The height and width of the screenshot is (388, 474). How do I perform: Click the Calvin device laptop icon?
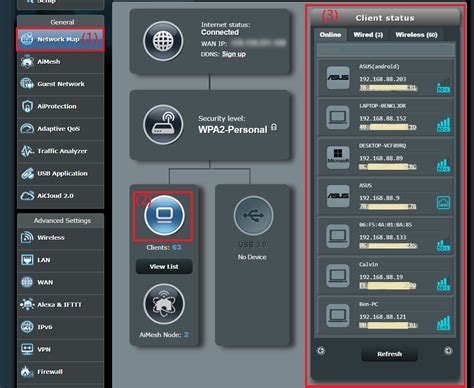click(x=338, y=276)
